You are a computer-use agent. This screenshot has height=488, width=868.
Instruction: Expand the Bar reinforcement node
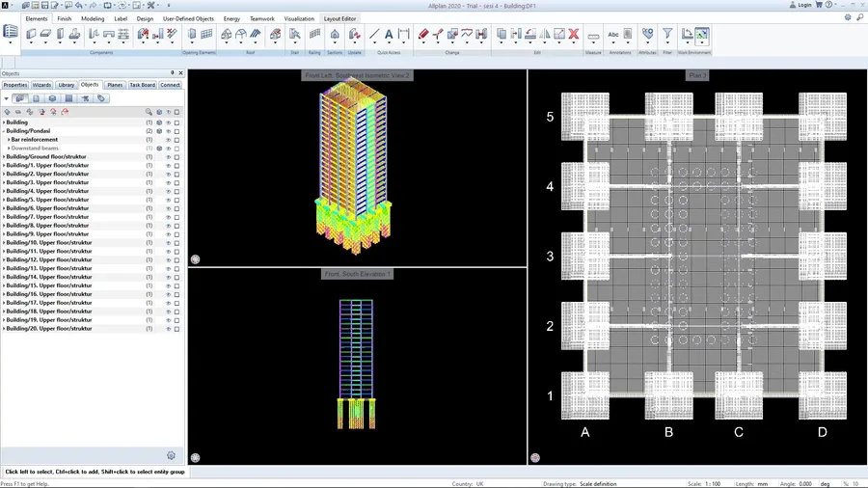pos(9,140)
